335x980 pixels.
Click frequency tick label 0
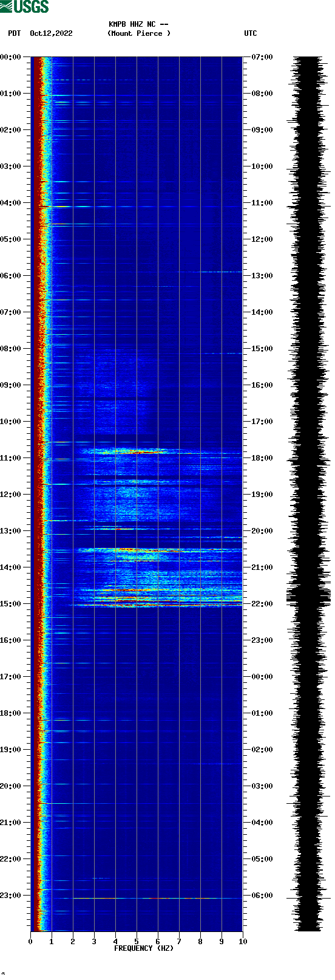click(x=30, y=942)
